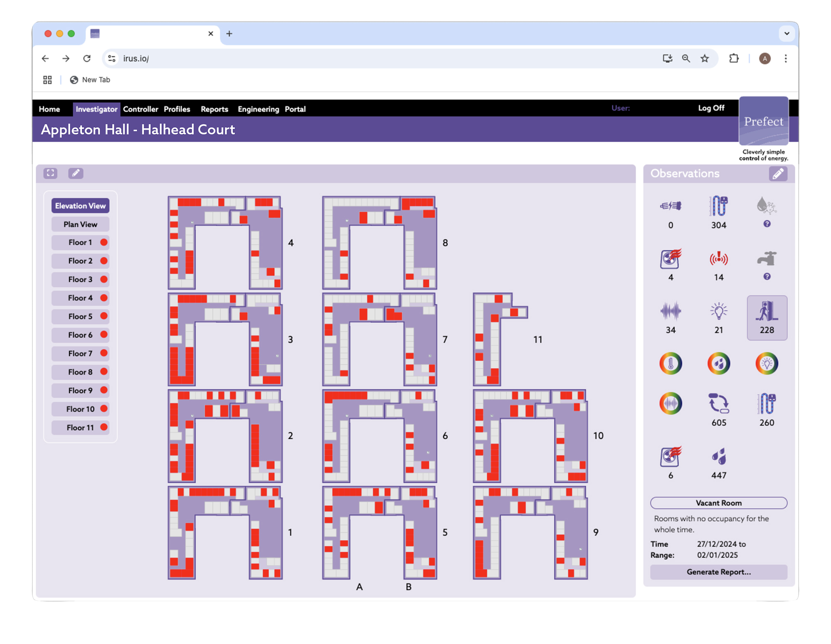831x644 pixels.
Task: Toggle Floor 11 in the floor list
Action: point(80,428)
